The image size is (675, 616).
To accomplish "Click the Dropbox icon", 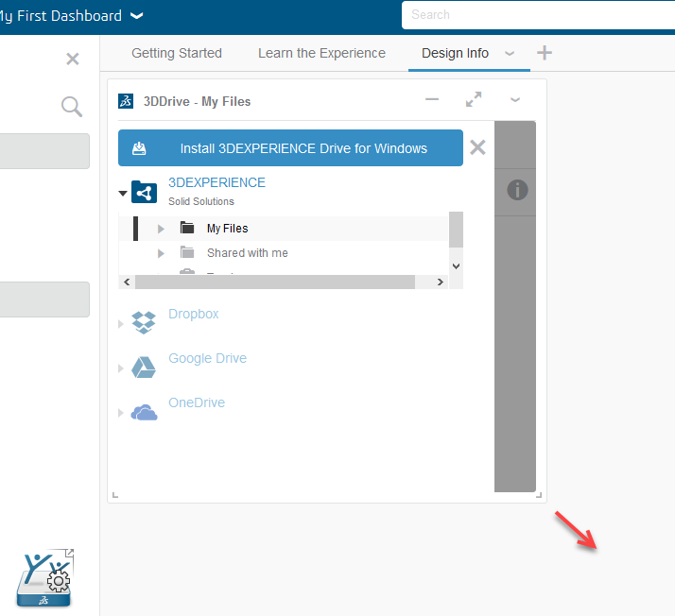I will click(x=144, y=322).
